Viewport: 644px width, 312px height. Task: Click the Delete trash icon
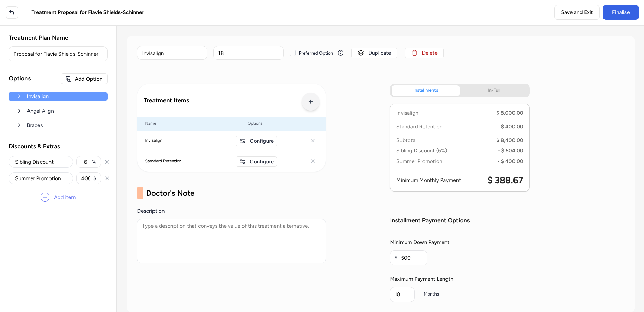pos(414,53)
